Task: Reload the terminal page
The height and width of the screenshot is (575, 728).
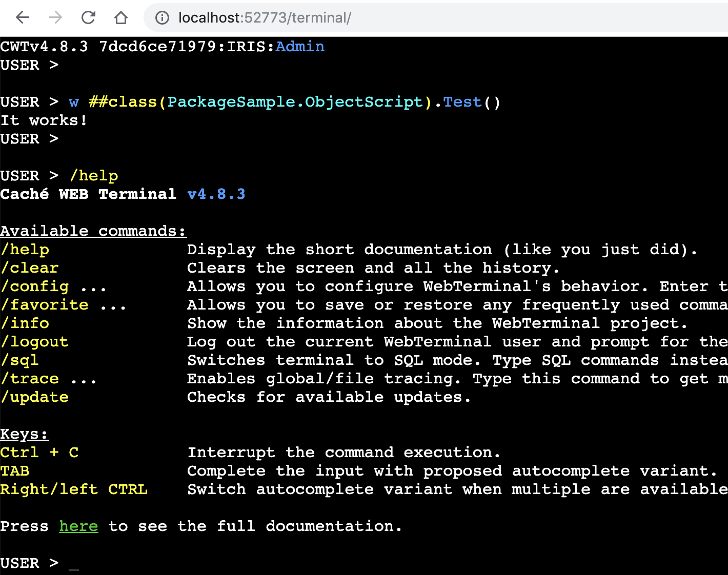Action: pyautogui.click(x=88, y=18)
